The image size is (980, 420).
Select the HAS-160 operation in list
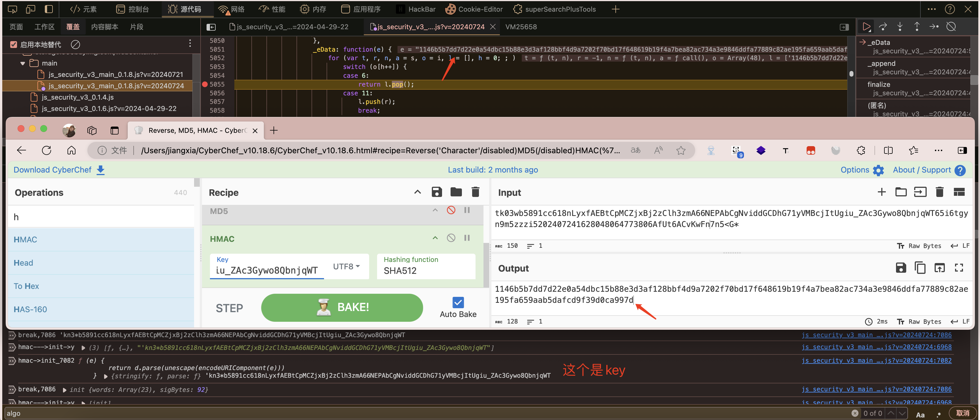tap(101, 309)
